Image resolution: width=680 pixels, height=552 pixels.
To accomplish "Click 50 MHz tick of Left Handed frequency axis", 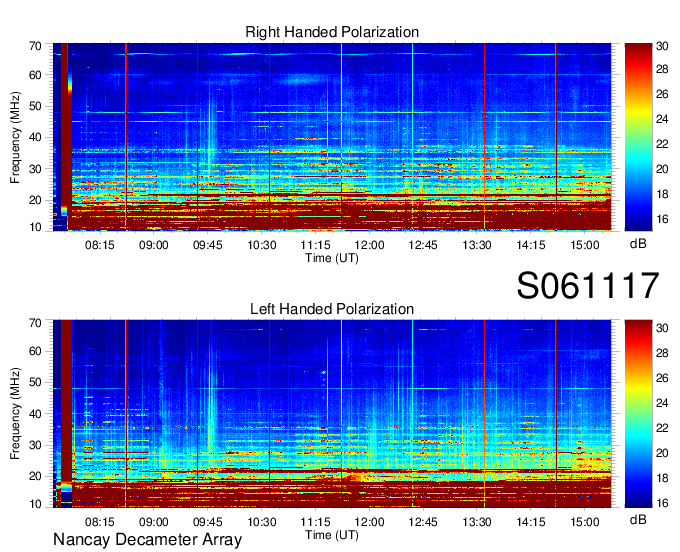I will [35, 383].
